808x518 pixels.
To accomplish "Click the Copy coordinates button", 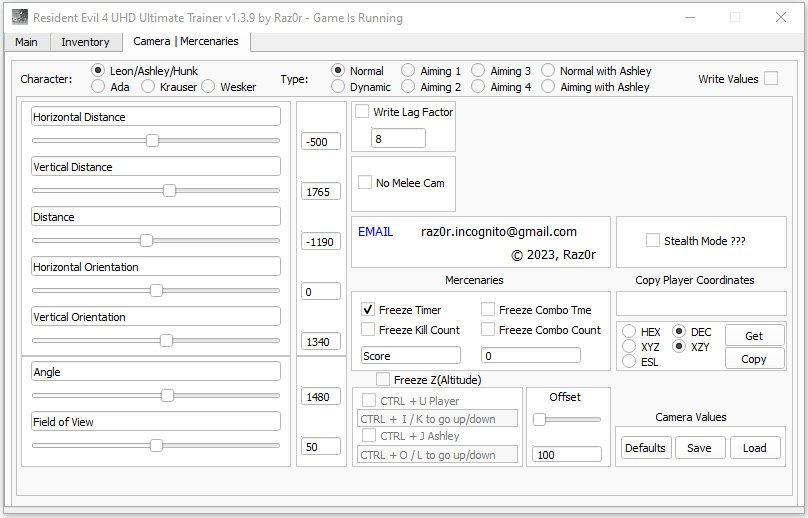I will pos(754,359).
